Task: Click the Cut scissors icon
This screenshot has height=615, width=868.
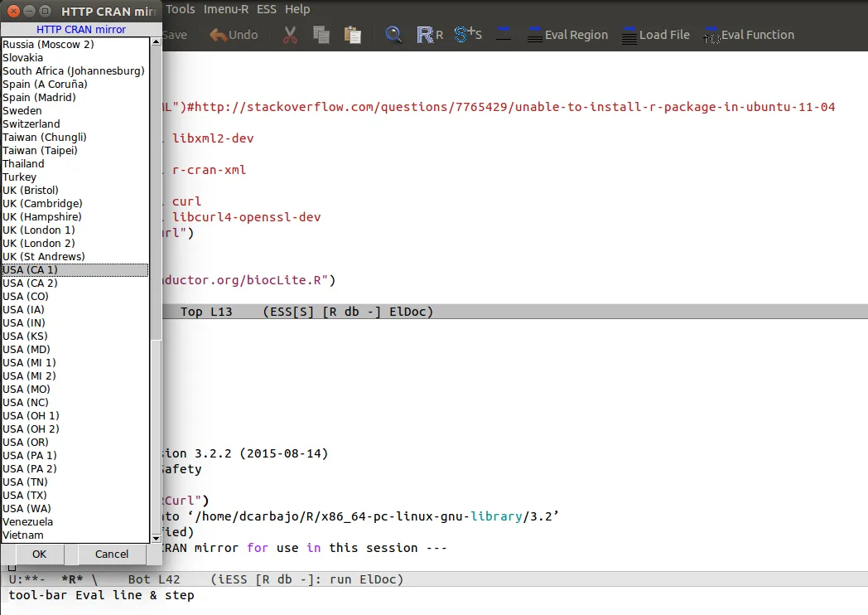Action: (290, 35)
